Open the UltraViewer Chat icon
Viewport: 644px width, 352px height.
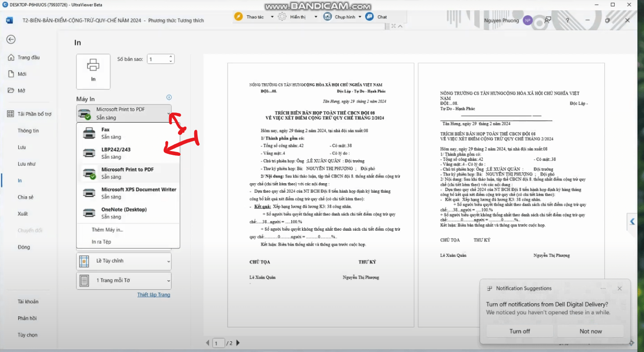point(370,17)
